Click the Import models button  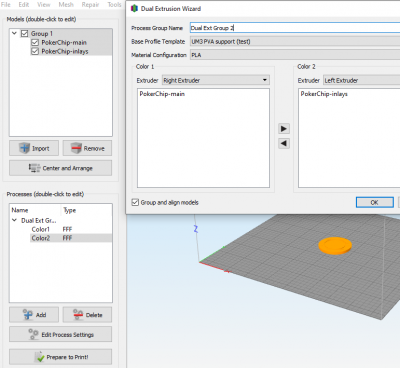34,148
